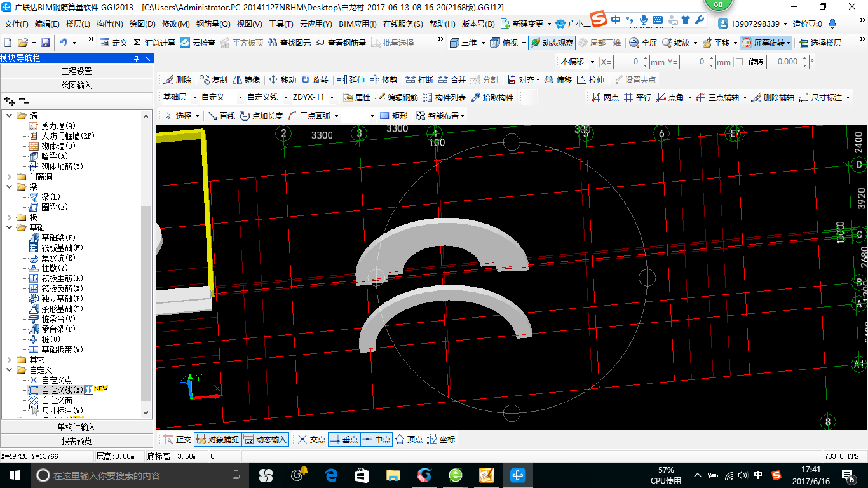The height and width of the screenshot is (488, 868).
Task: Open 构件列表 component list
Action: [445, 97]
